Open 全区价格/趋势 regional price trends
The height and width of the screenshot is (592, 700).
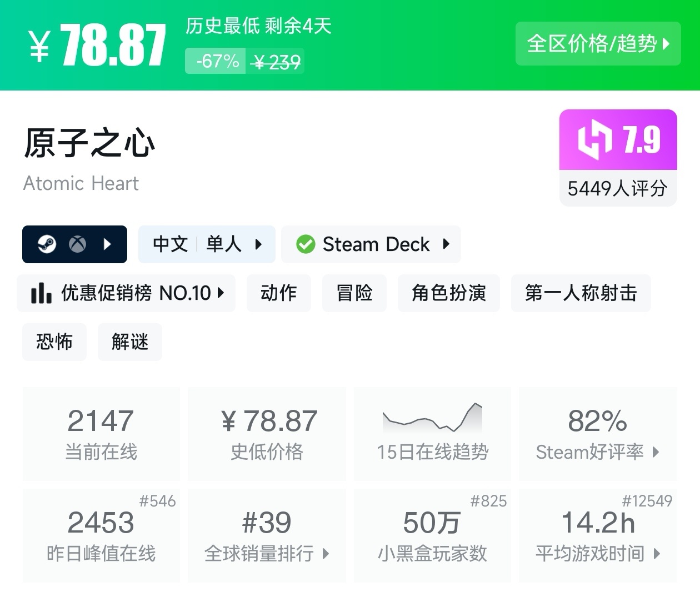pyautogui.click(x=598, y=44)
